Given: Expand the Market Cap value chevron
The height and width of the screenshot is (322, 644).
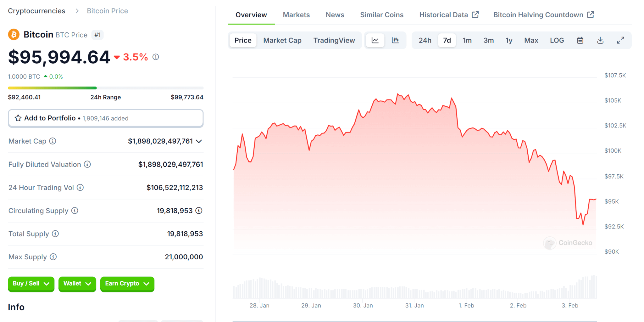Looking at the screenshot, I should pyautogui.click(x=199, y=141).
